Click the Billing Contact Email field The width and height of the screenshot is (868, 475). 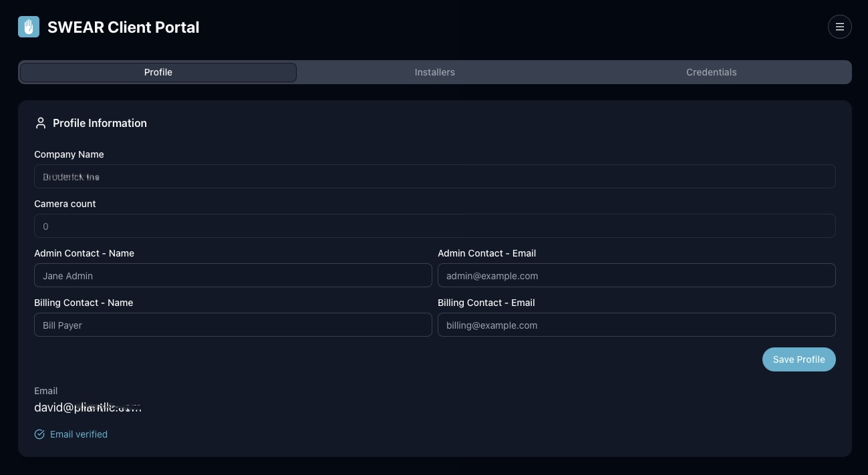[636, 325]
